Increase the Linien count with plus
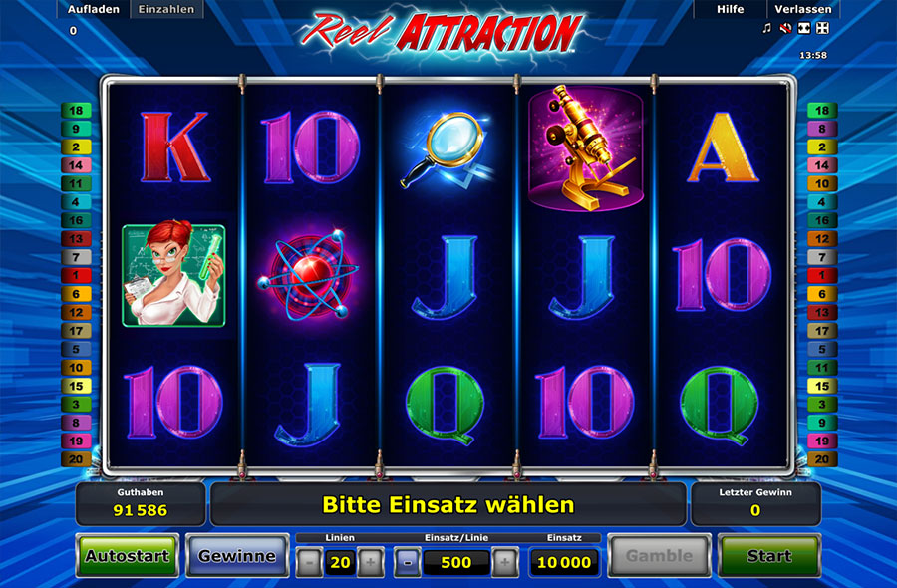Viewport: 897px width, 588px height. click(x=371, y=563)
